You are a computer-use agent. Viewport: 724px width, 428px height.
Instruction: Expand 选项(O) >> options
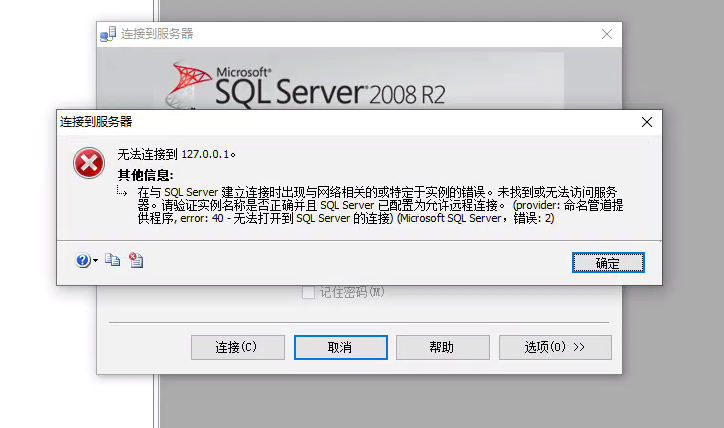[x=555, y=347]
